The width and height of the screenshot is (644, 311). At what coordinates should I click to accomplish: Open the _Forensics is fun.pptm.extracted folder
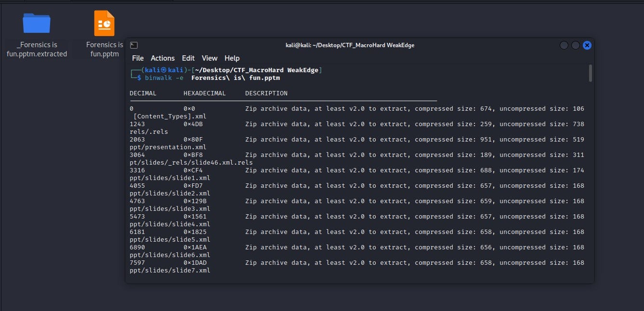37,23
